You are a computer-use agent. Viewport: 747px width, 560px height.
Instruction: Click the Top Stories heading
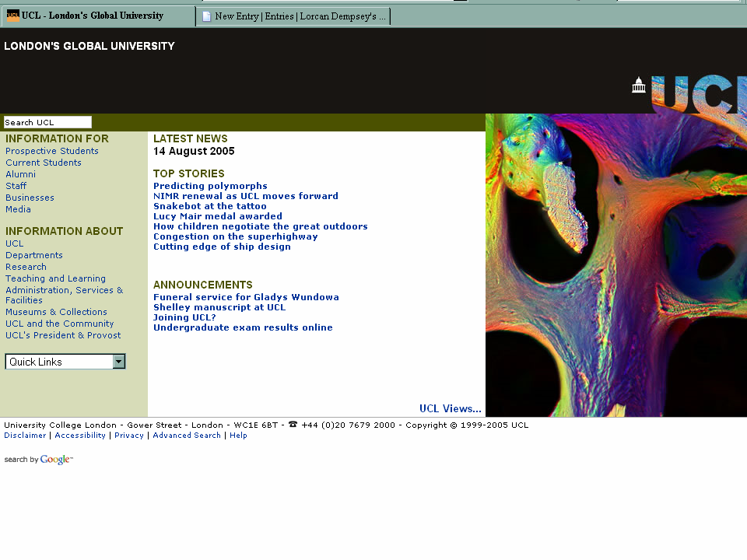pos(188,173)
